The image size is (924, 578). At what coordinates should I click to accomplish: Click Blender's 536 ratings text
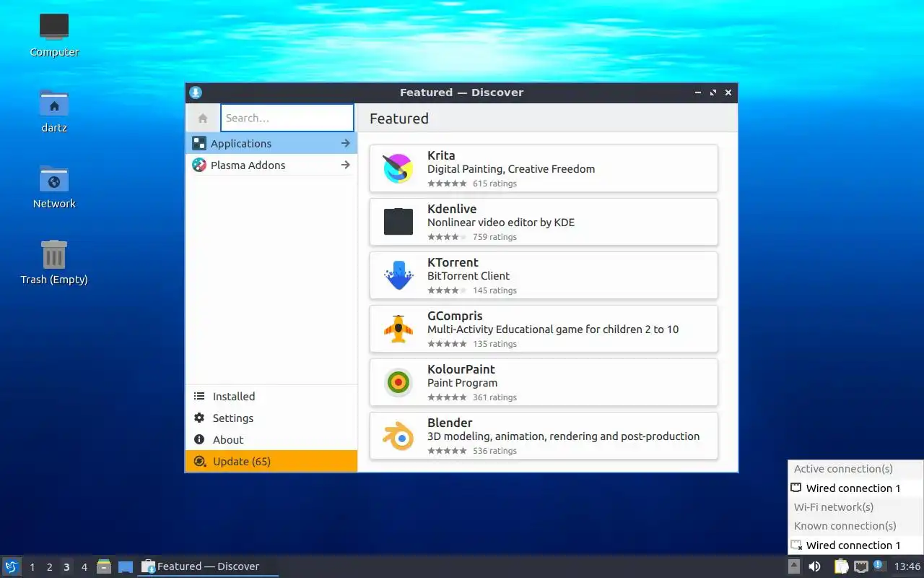pos(494,451)
